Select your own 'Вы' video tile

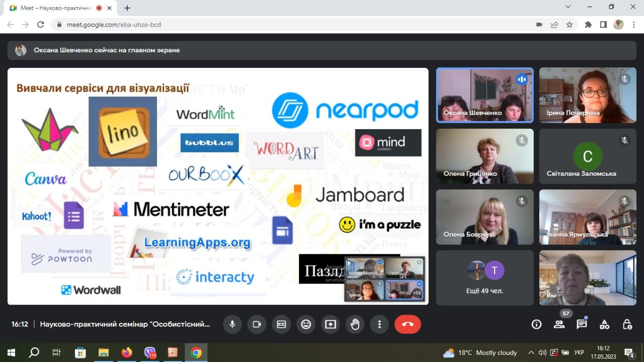point(588,278)
